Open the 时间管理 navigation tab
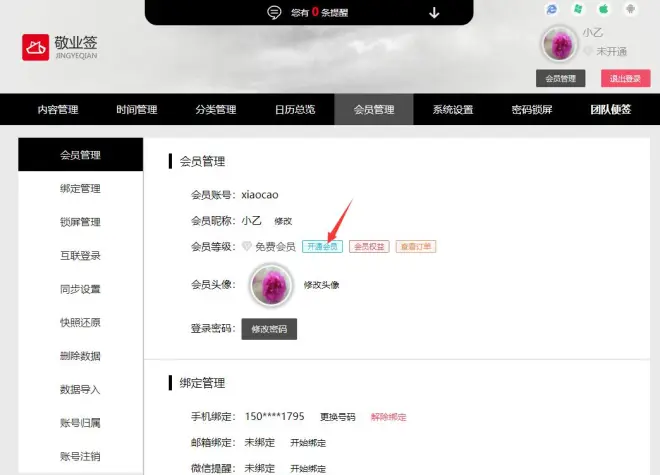The width and height of the screenshot is (660, 475). (x=137, y=109)
